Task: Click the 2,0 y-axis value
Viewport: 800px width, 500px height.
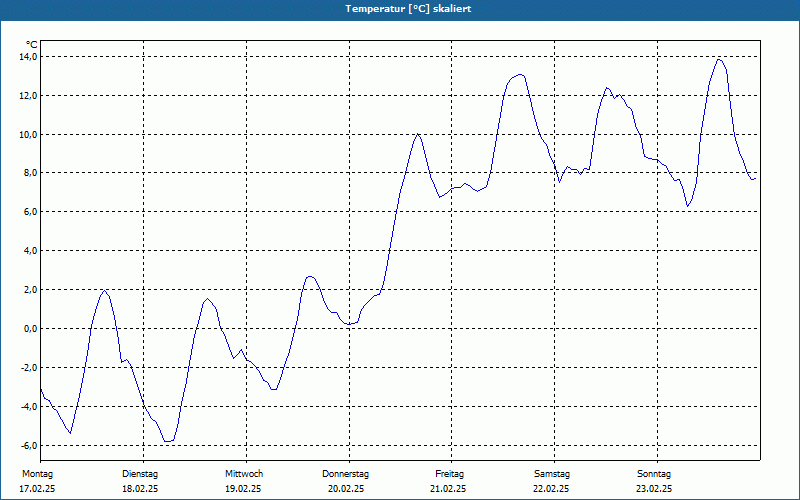Action: 30,290
